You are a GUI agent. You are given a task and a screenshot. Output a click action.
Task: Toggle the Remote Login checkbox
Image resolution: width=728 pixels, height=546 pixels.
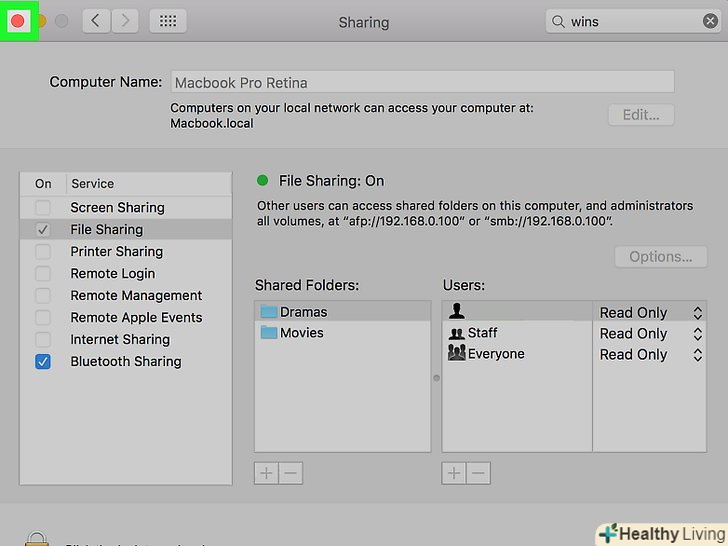pos(43,274)
